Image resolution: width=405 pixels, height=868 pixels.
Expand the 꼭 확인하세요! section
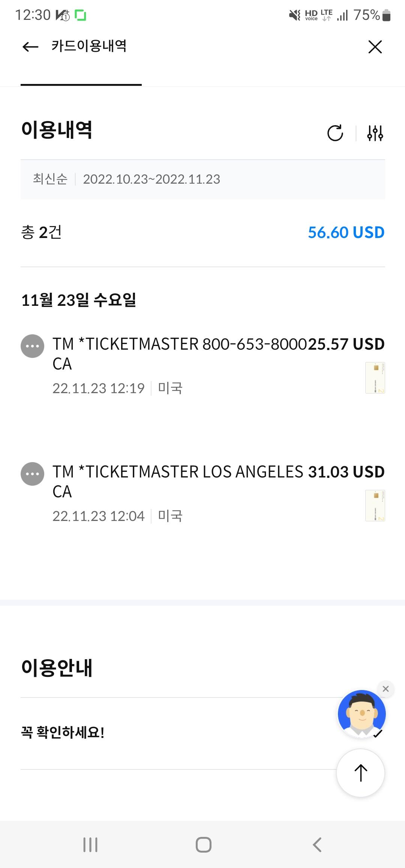pos(63,733)
